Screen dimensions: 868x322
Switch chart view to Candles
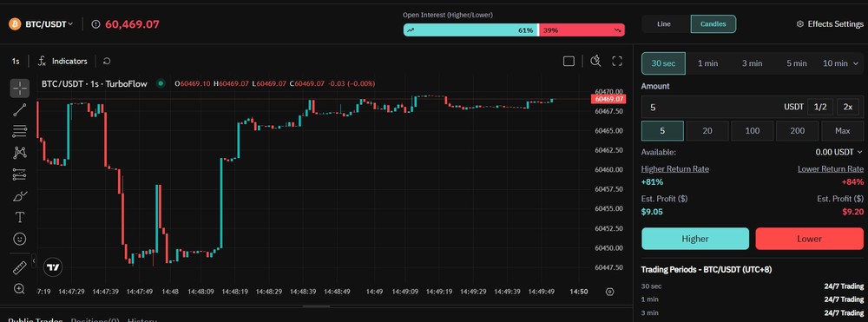tap(713, 23)
